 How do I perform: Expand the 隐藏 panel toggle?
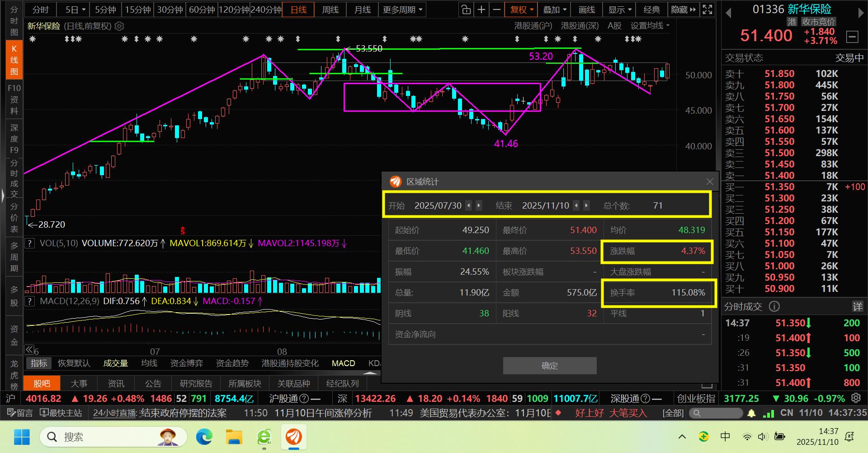pos(684,10)
